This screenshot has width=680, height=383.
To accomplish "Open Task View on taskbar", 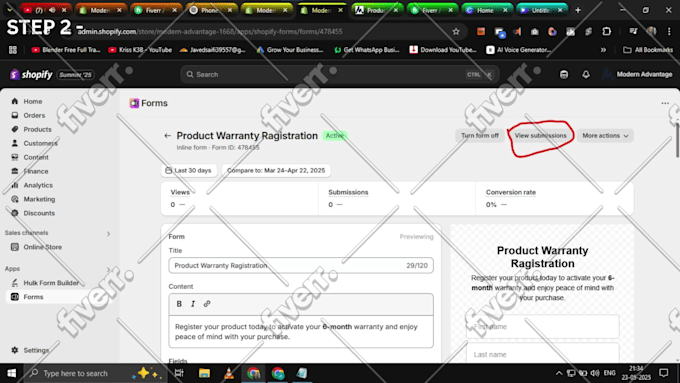I will pyautogui.click(x=179, y=373).
